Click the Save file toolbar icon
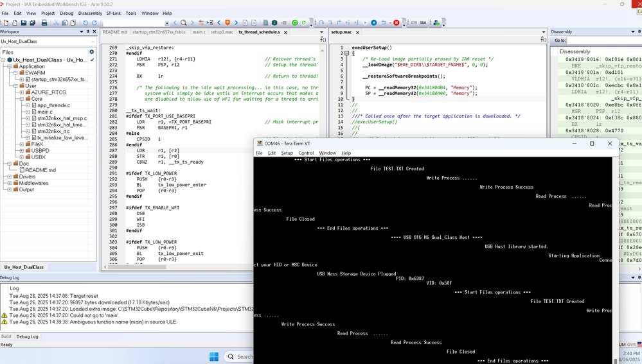Image resolution: width=642 pixels, height=364 pixels. (x=24, y=23)
